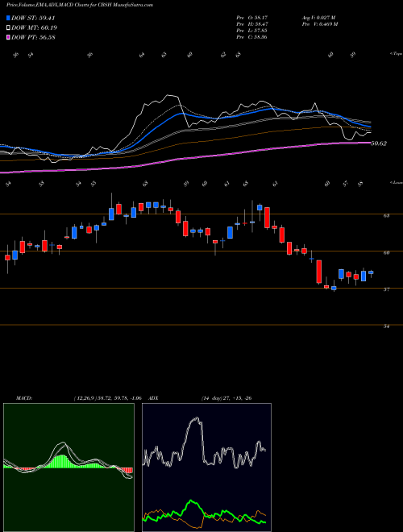Click the 'Pre L: 57.85' low value
The width and height of the screenshot is (403, 532).
point(251,31)
